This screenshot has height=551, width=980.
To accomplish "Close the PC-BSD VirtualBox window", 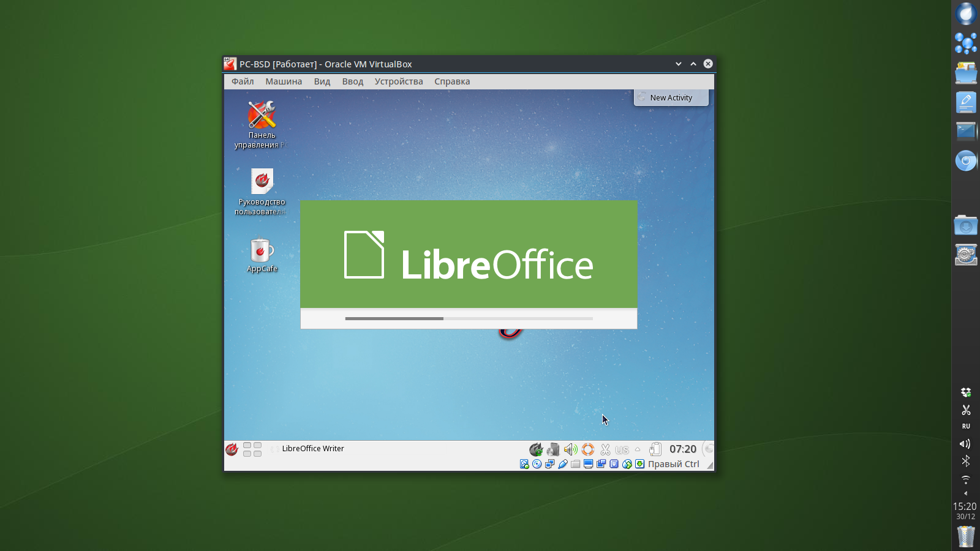I will click(x=708, y=64).
